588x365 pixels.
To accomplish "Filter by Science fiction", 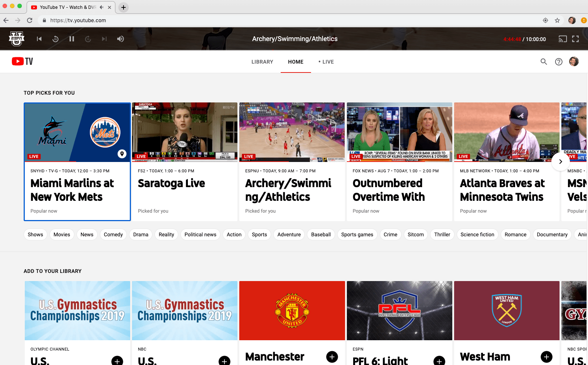I will pyautogui.click(x=477, y=234).
